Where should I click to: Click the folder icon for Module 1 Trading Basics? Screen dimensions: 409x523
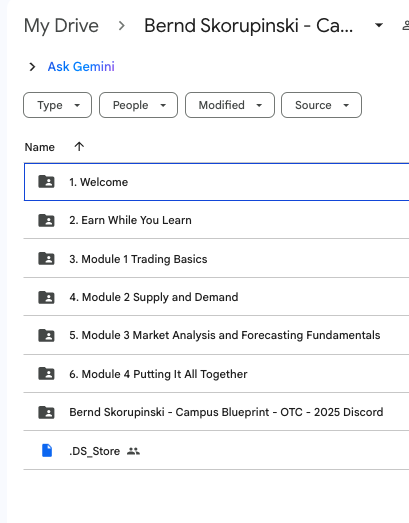tap(46, 259)
